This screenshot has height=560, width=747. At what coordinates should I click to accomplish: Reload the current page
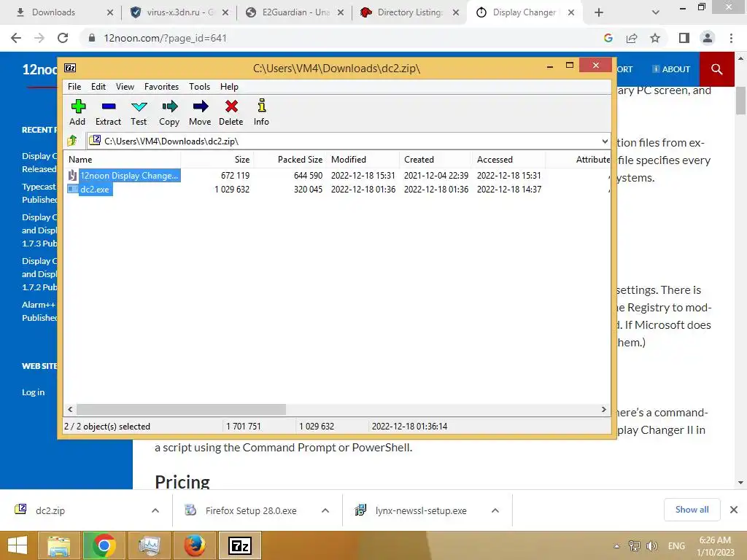click(63, 38)
